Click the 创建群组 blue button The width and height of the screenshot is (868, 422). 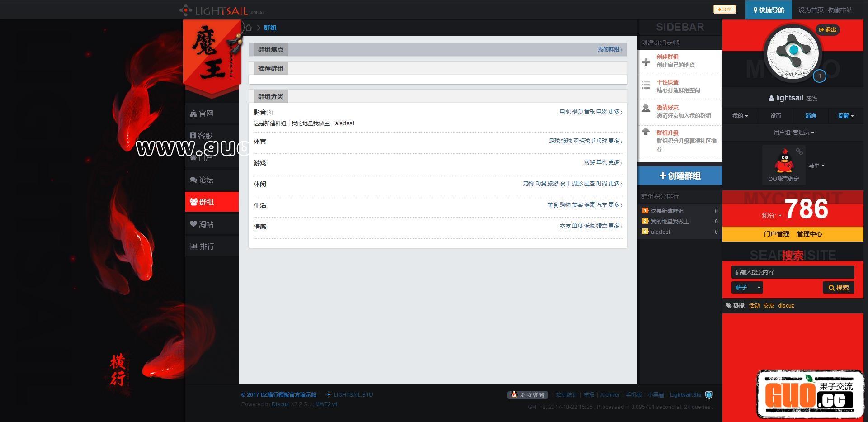tap(680, 176)
